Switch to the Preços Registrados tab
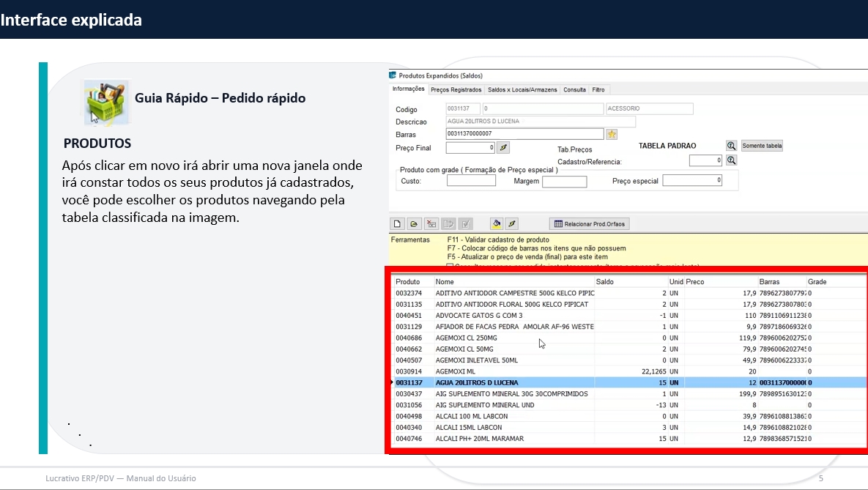Image resolution: width=868 pixels, height=490 pixels. tap(456, 89)
